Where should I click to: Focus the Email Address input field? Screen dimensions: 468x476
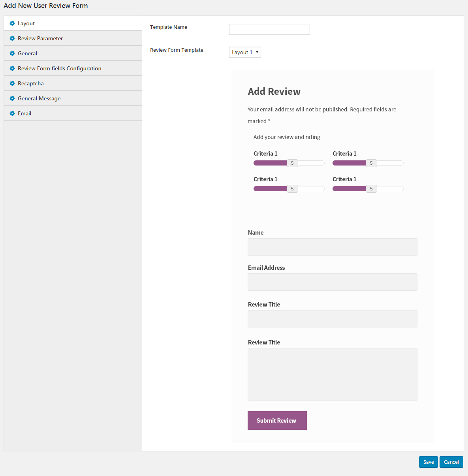tap(332, 282)
